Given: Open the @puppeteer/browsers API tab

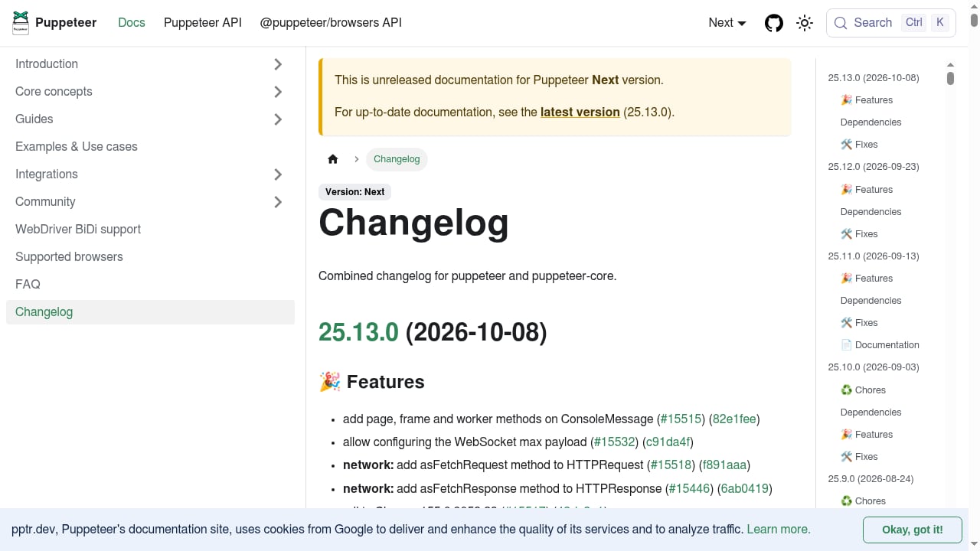Looking at the screenshot, I should (331, 23).
